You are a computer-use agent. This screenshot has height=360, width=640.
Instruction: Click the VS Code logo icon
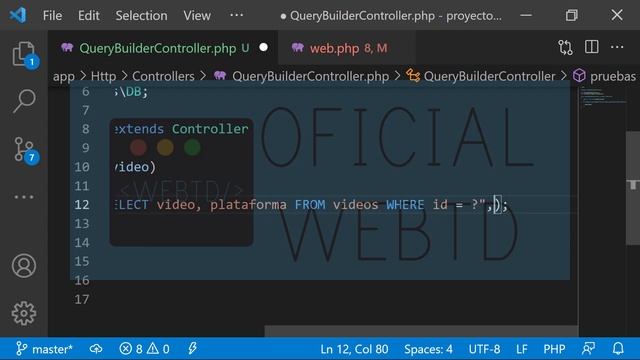[18, 16]
